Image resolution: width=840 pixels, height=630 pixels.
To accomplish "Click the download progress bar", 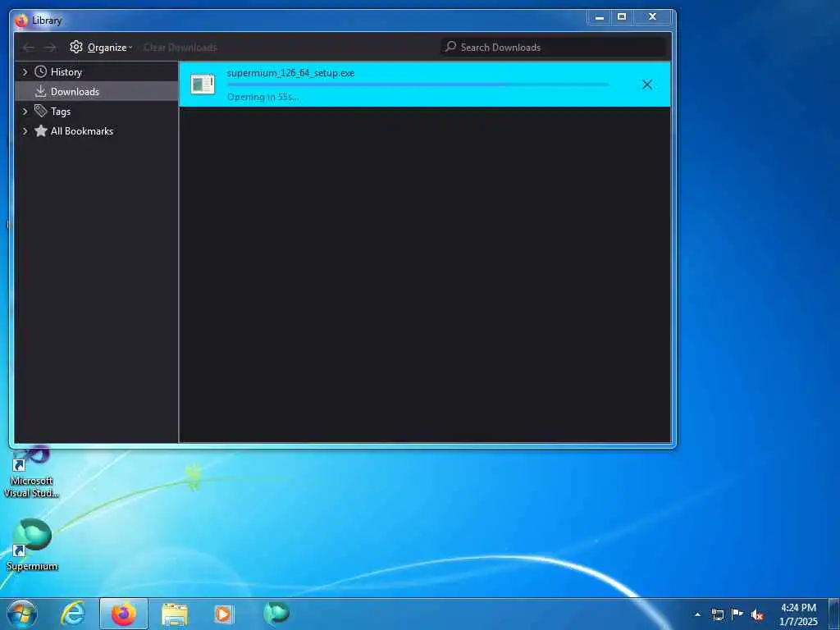I will pos(418,84).
